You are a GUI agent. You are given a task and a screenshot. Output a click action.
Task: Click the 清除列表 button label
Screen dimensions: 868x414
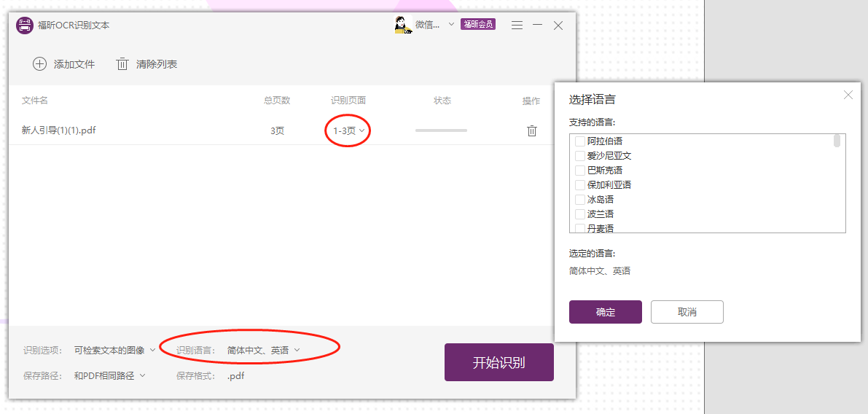pyautogui.click(x=157, y=64)
